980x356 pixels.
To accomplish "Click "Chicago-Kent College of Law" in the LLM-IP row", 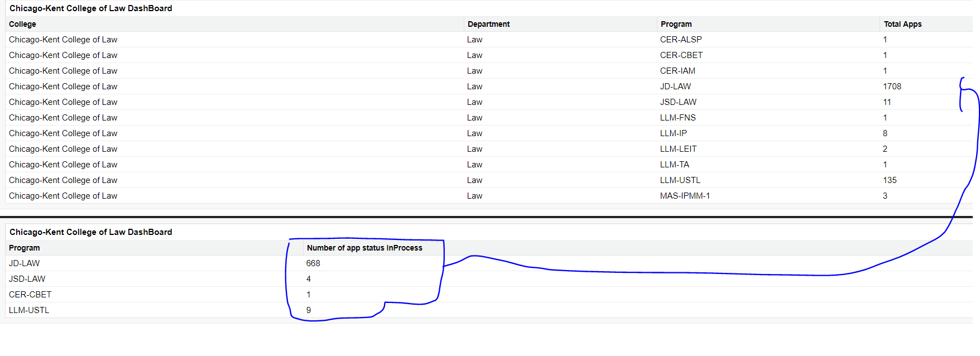I will (63, 133).
